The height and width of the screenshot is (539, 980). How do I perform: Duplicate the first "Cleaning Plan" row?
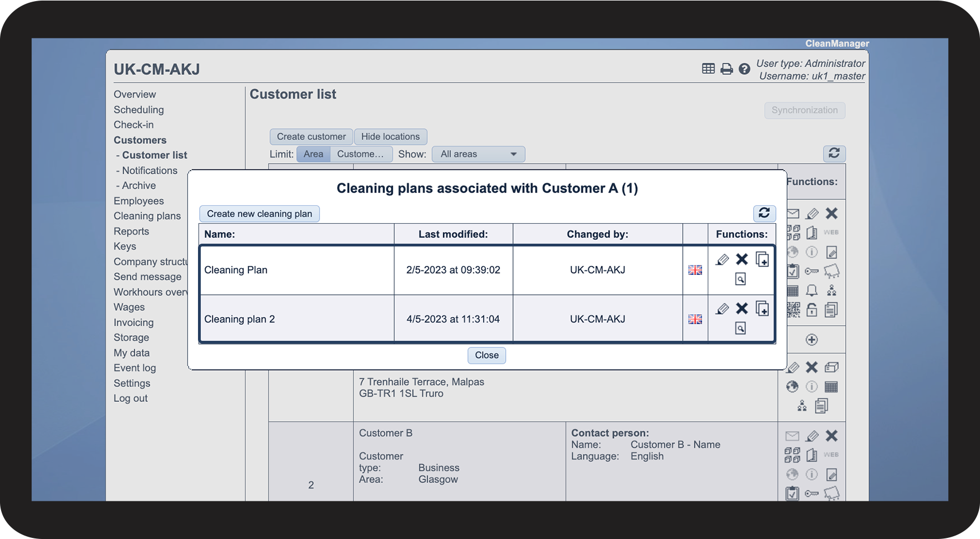click(762, 260)
